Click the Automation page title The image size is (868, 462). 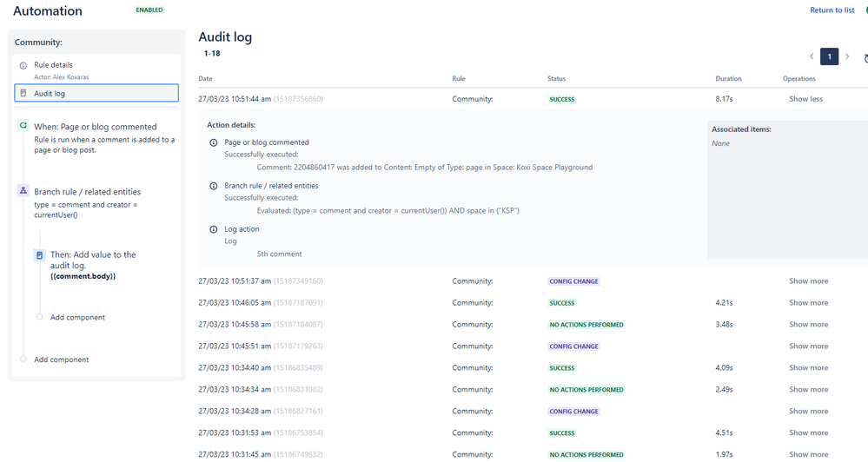coord(48,11)
